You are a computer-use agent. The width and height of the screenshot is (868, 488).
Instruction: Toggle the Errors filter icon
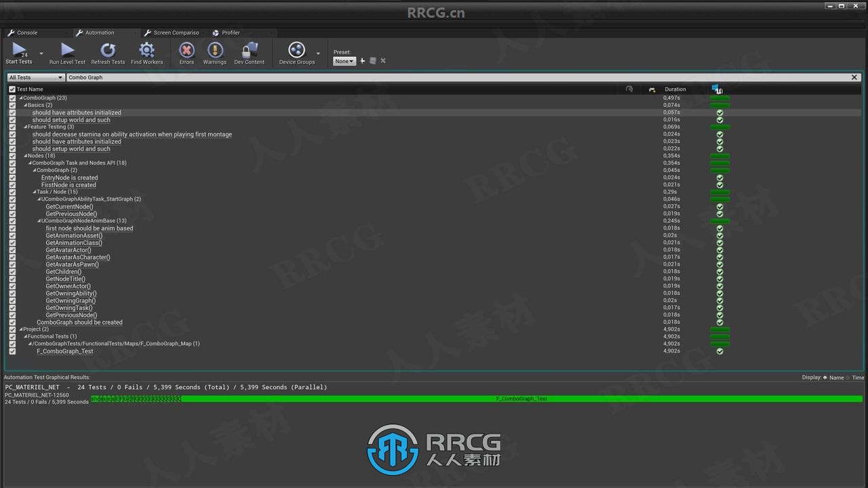tap(186, 49)
